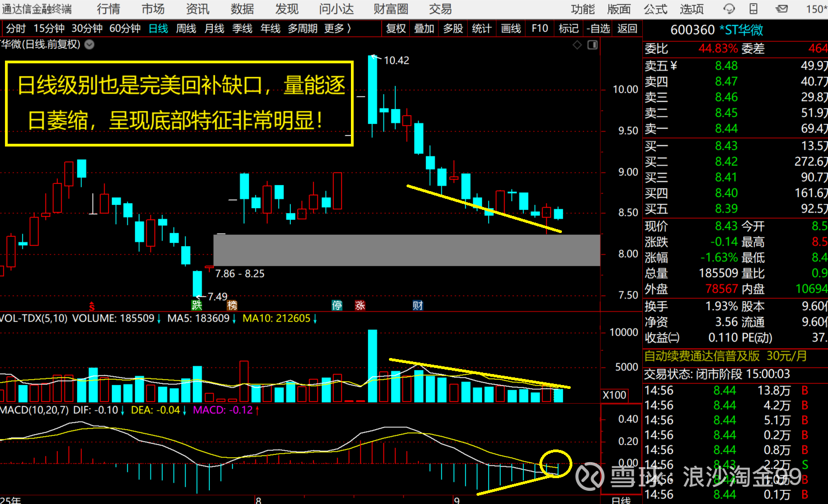Switch to 30分钟 period
Image resolution: width=828 pixels, height=504 pixels.
[87, 28]
